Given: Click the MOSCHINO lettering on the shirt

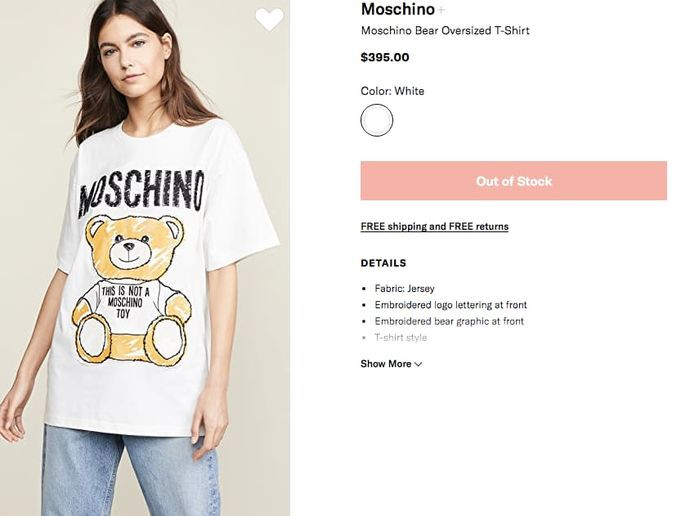Looking at the screenshot, I should tap(141, 190).
